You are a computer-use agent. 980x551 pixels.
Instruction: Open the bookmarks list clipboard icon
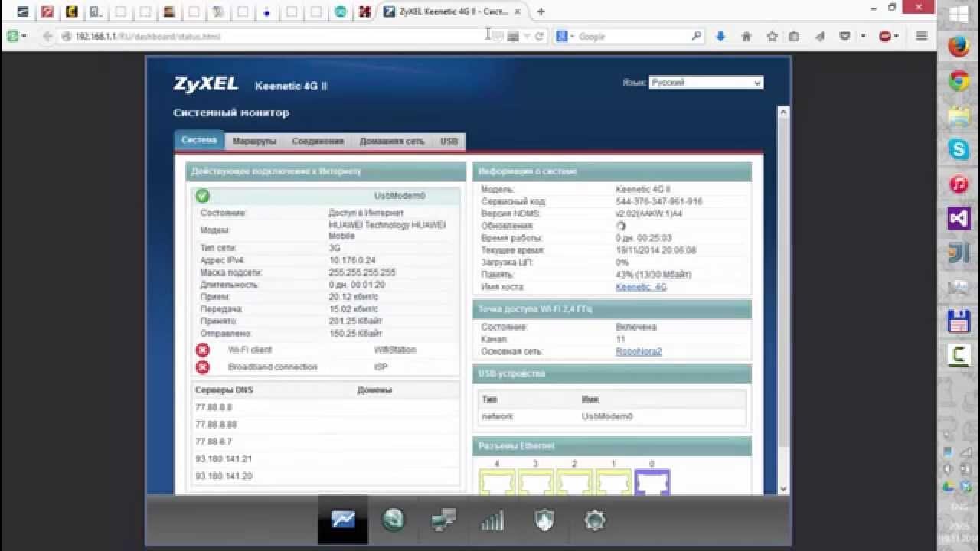(794, 36)
